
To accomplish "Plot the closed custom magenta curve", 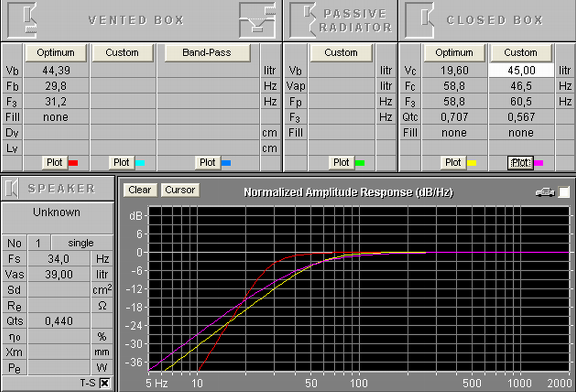I will 520,163.
